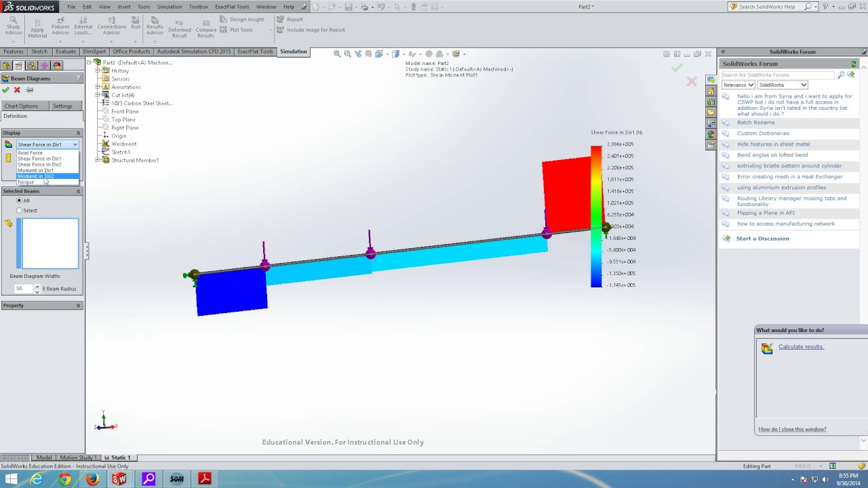Open DimXpertManager tab icon

point(44,66)
